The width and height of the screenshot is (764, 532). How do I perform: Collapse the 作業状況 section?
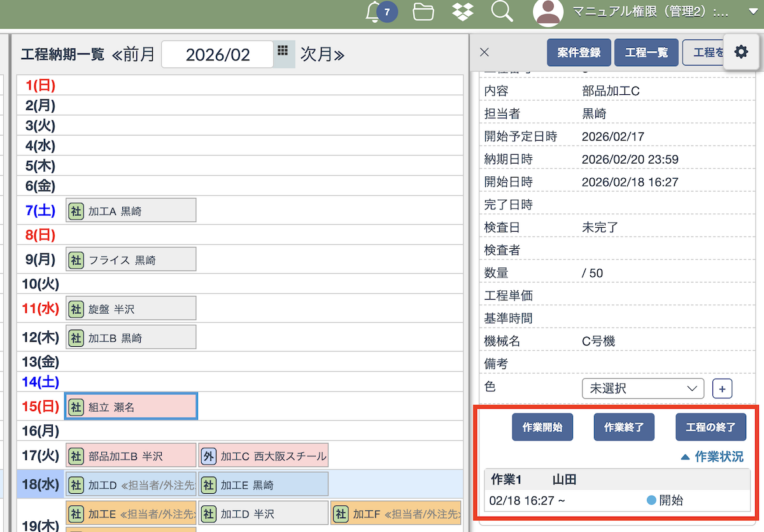pyautogui.click(x=712, y=457)
